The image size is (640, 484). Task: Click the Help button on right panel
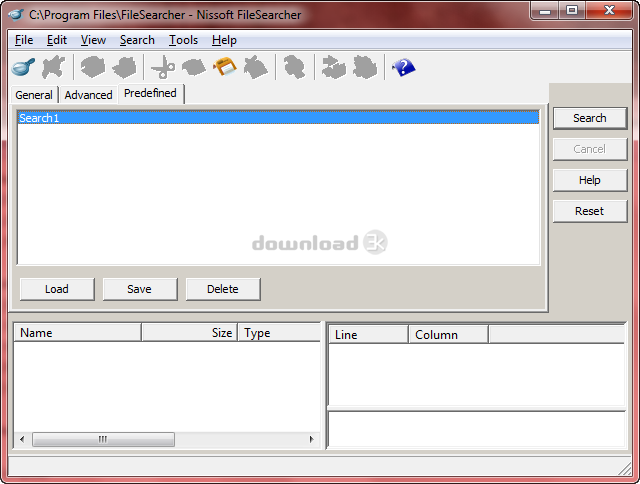click(x=590, y=180)
